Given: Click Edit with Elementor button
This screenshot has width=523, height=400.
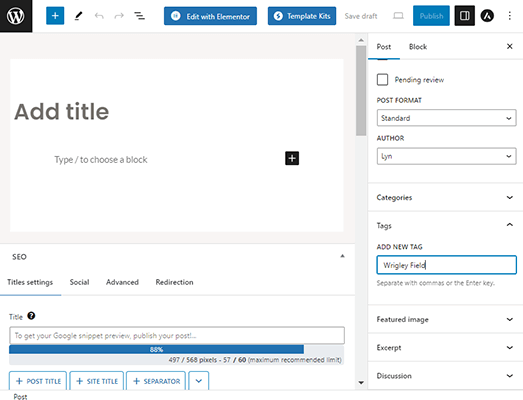Looking at the screenshot, I should (210, 16).
